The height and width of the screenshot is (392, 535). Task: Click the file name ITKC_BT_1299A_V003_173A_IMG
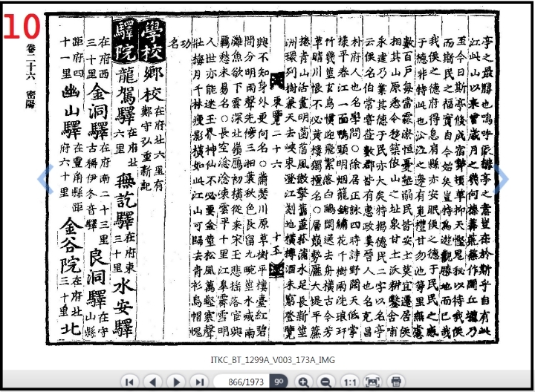coord(273,360)
